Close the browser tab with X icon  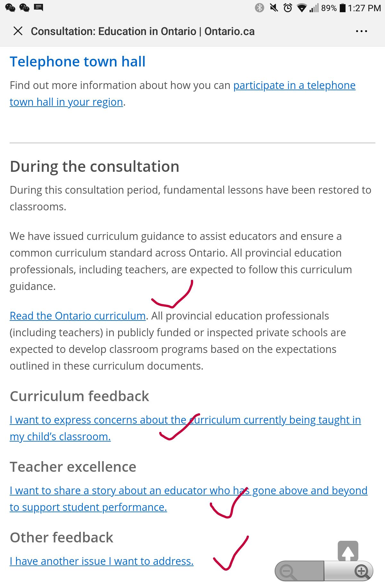[x=18, y=31]
